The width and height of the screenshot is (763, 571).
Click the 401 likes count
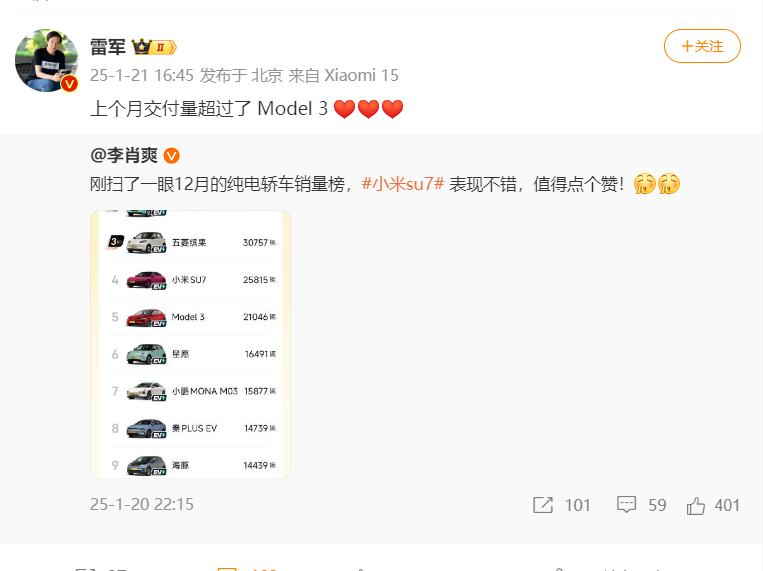click(x=727, y=505)
